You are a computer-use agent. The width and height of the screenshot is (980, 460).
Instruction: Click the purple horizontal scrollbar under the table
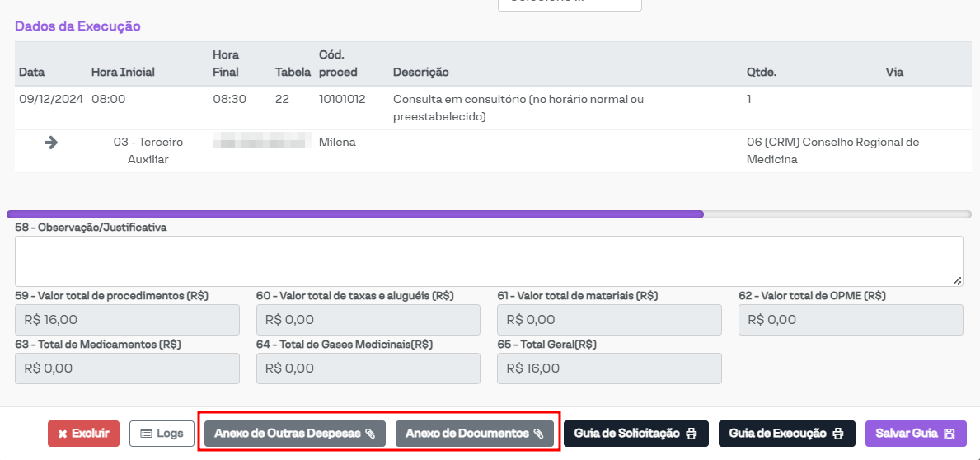[x=354, y=214]
